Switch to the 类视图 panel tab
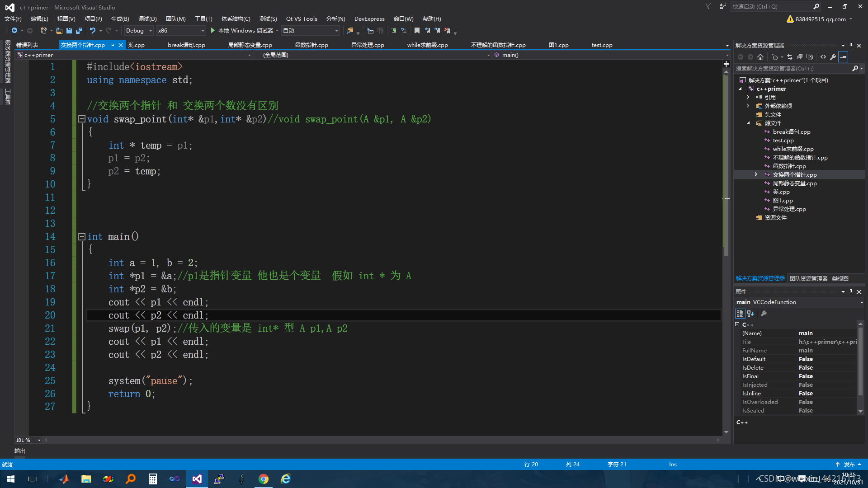 click(x=840, y=278)
